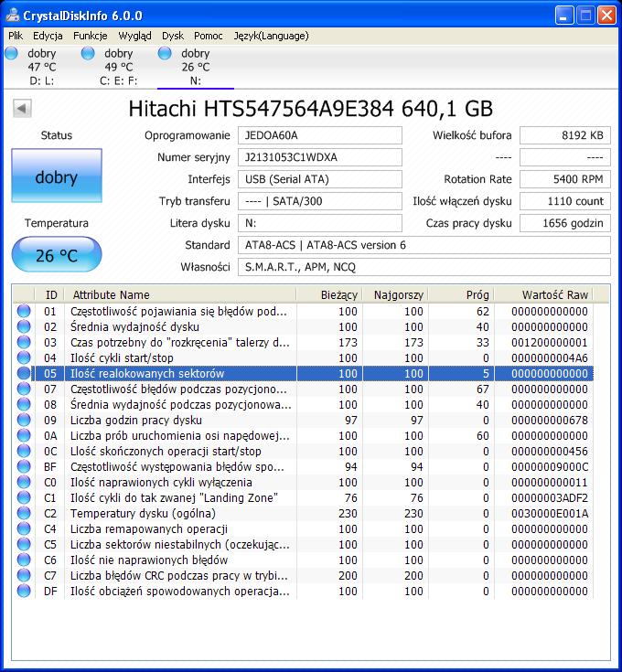Viewport: 622px width, 672px height.
Task: Click the Bieżący column header
Action: [x=329, y=294]
